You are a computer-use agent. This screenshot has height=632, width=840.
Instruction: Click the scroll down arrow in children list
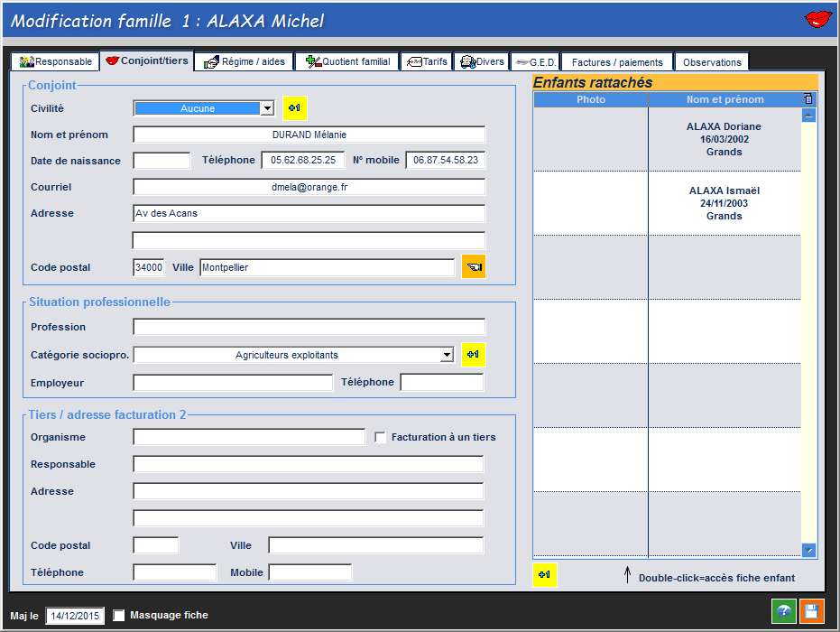808,549
